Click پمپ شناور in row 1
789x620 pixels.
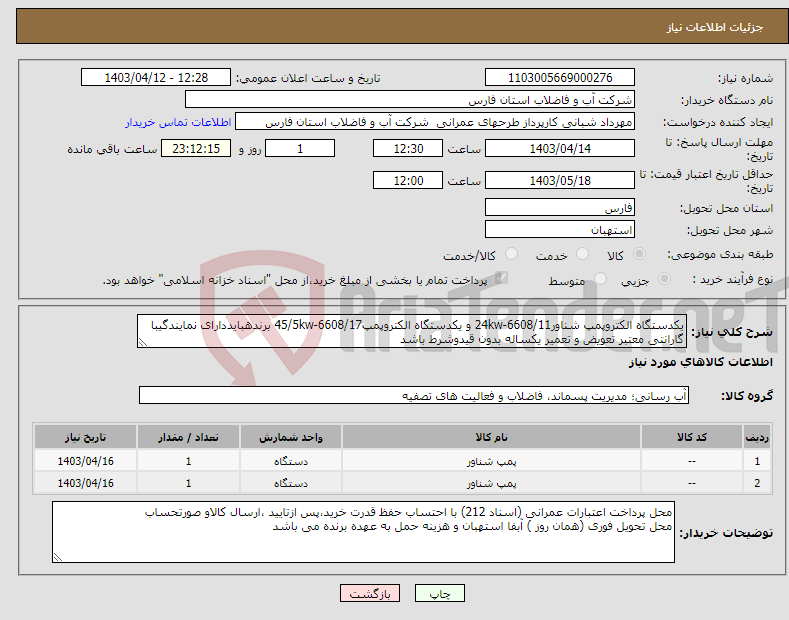pyautogui.click(x=492, y=461)
